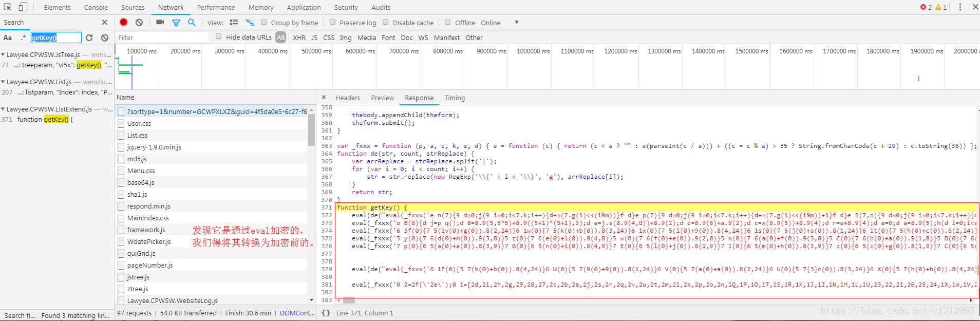Stop recording the network log
980x321 pixels.
pyautogui.click(x=124, y=22)
